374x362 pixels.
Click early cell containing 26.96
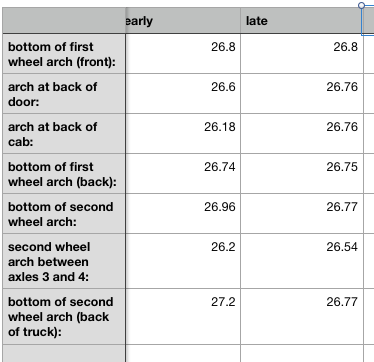tap(183, 214)
